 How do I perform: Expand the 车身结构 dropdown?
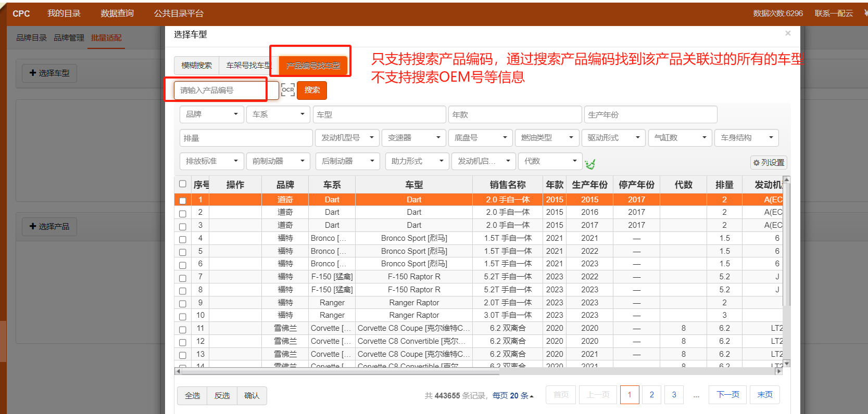747,137
